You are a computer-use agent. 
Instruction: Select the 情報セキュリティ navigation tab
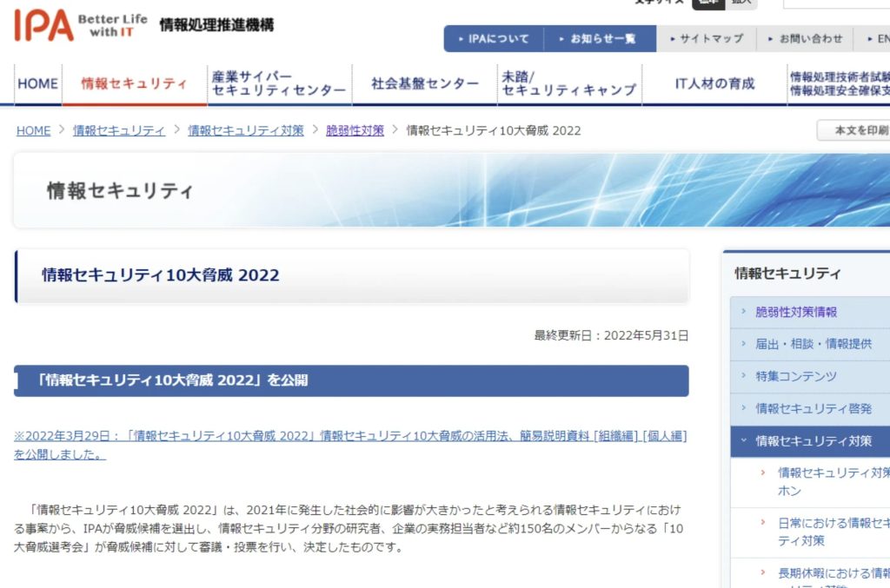[x=134, y=84]
